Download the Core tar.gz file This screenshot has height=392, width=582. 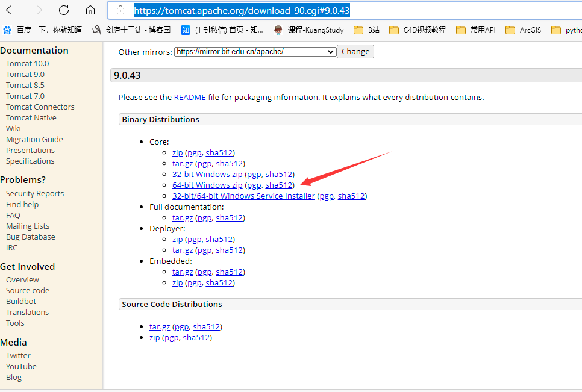click(x=183, y=164)
